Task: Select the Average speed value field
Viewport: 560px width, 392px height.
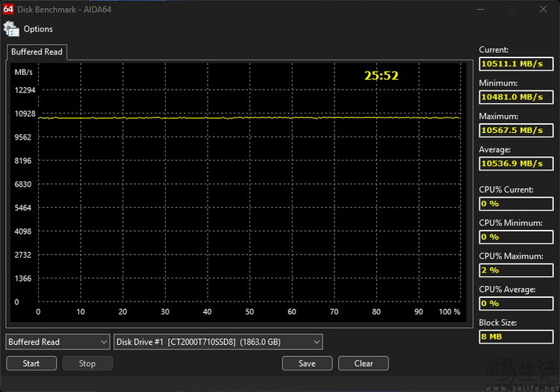Action: pos(516,164)
